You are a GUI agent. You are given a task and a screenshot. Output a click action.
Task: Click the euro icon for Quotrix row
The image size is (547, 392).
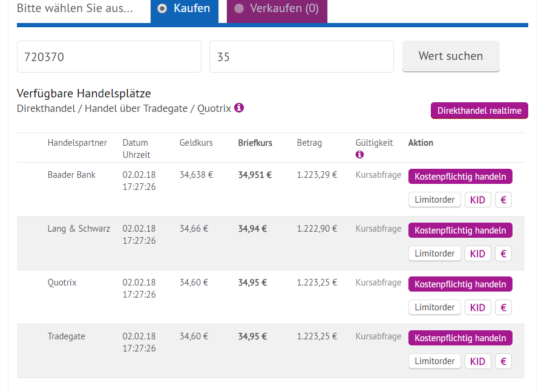point(503,307)
